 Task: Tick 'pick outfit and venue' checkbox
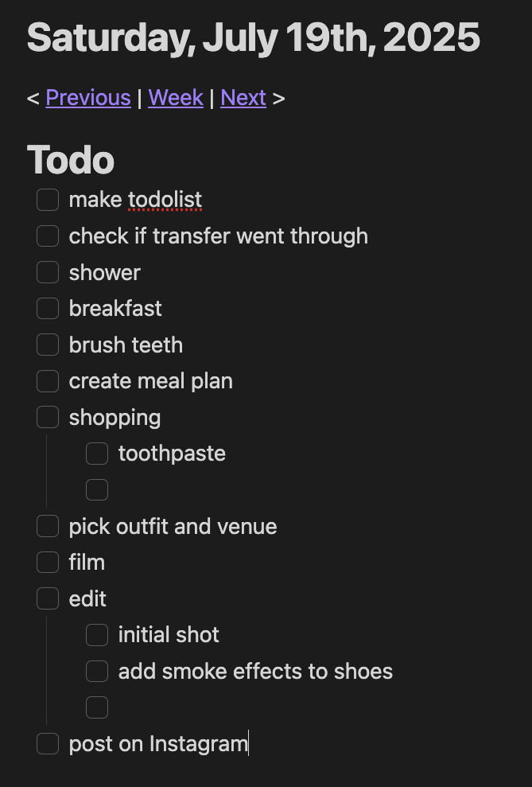tap(48, 526)
